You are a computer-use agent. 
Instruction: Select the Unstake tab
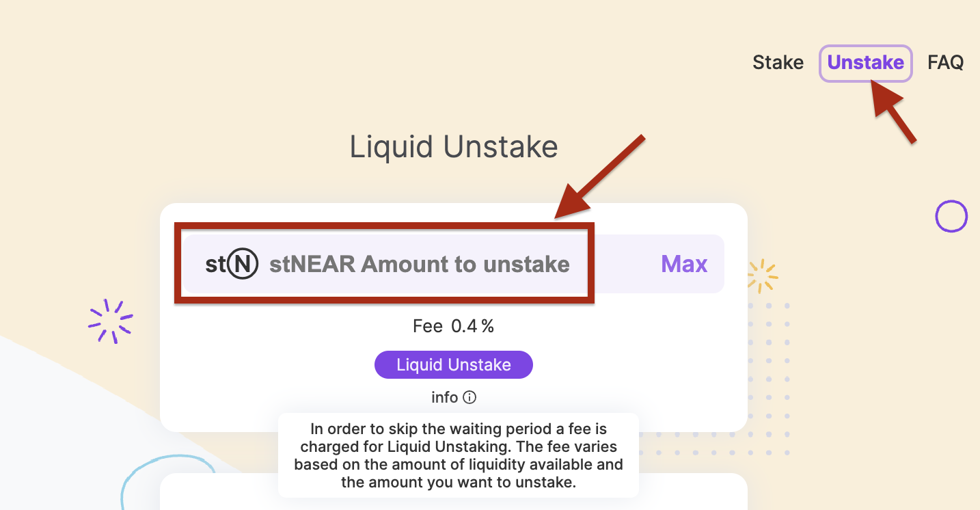coord(865,63)
